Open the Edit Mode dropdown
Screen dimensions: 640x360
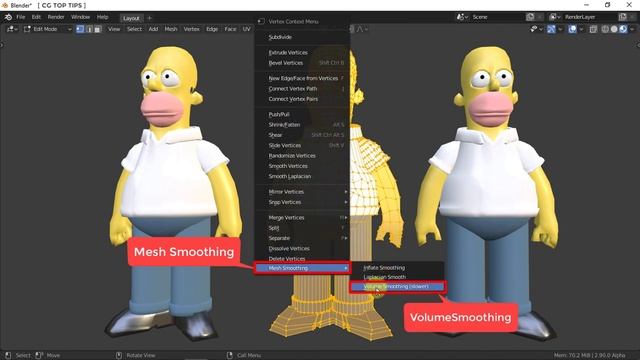[x=47, y=29]
